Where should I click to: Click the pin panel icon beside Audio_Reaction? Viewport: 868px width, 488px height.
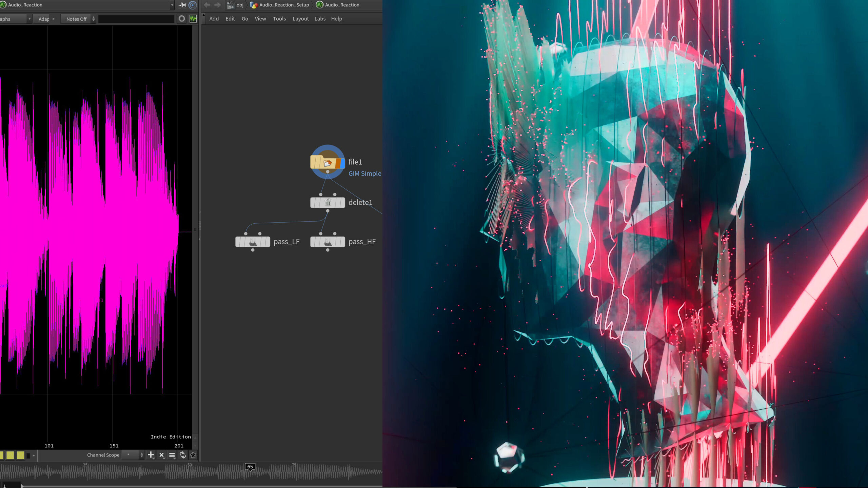182,5
